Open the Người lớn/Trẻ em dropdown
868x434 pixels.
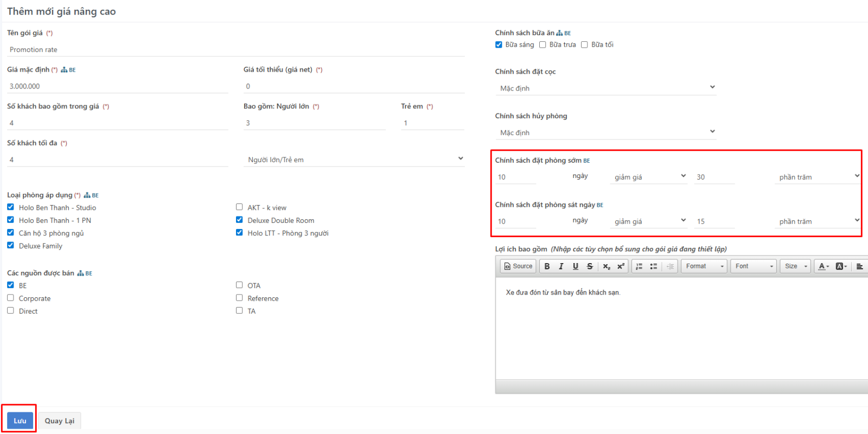pyautogui.click(x=354, y=159)
